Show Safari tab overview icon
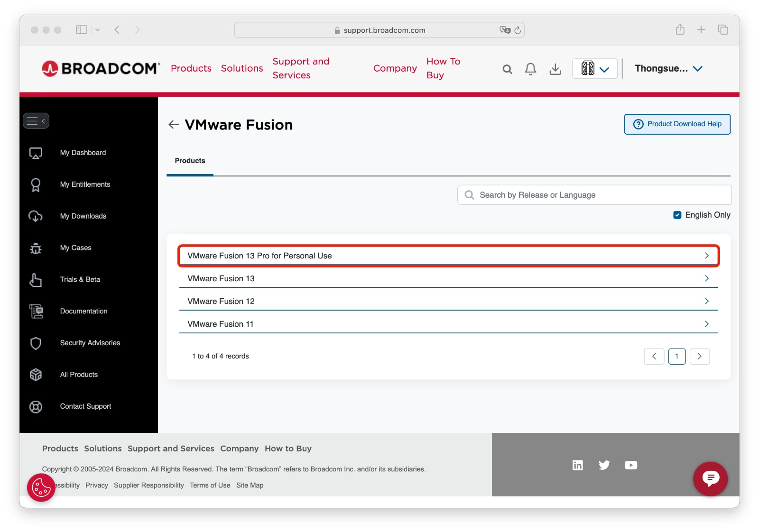 (723, 29)
